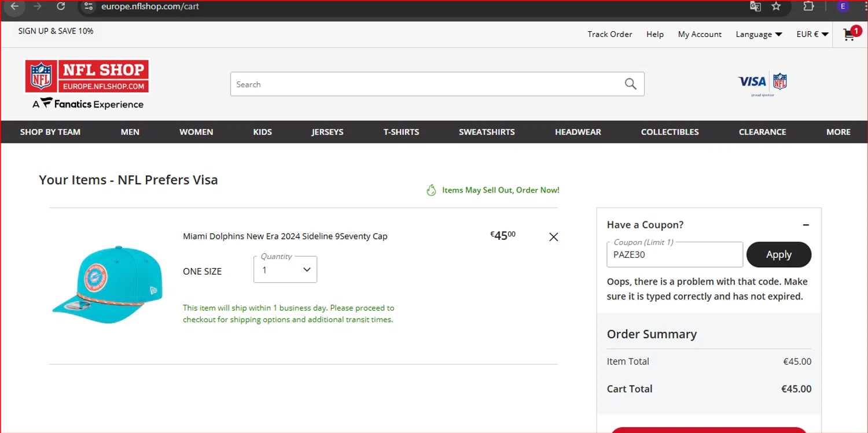The height and width of the screenshot is (433, 868).
Task: Click the ship within 1 business day note
Action: pyautogui.click(x=289, y=314)
